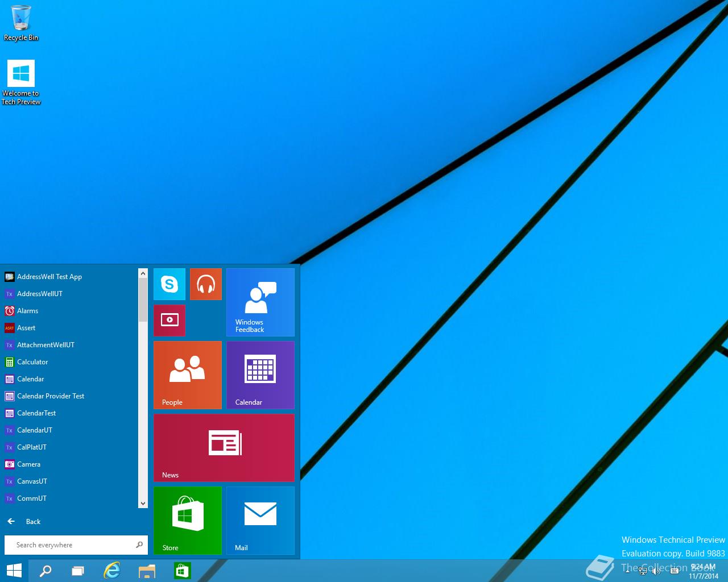728x582 pixels.
Task: Open Task View on taskbar
Action: coord(78,571)
